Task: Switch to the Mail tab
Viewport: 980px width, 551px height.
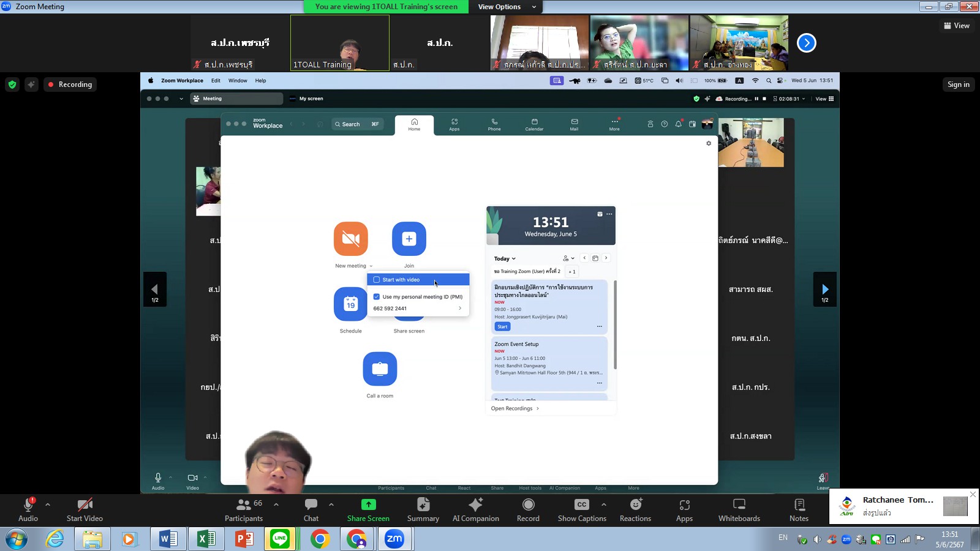Action: click(574, 124)
